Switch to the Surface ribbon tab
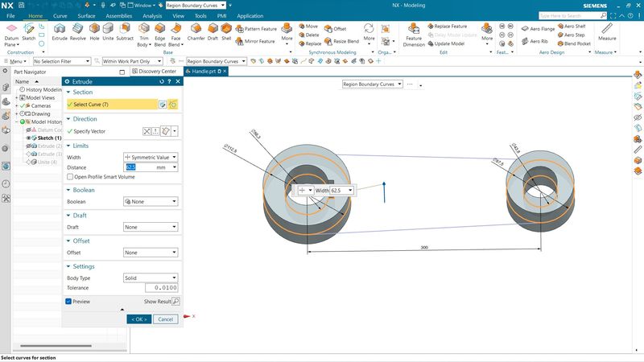 point(86,16)
